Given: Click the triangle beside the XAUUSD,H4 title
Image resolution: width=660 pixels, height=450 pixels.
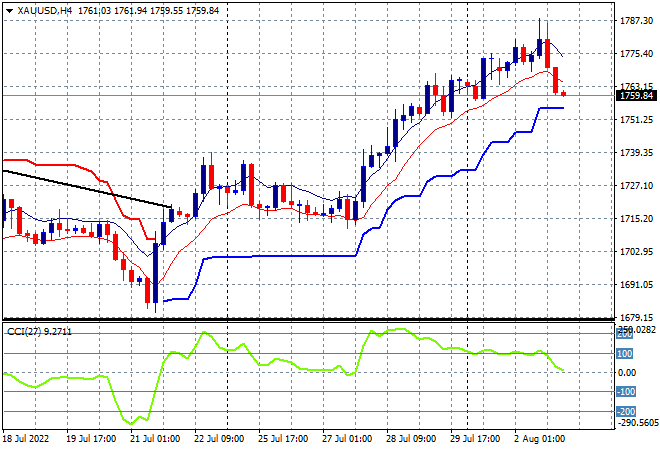Looking at the screenshot, I should pyautogui.click(x=9, y=11).
